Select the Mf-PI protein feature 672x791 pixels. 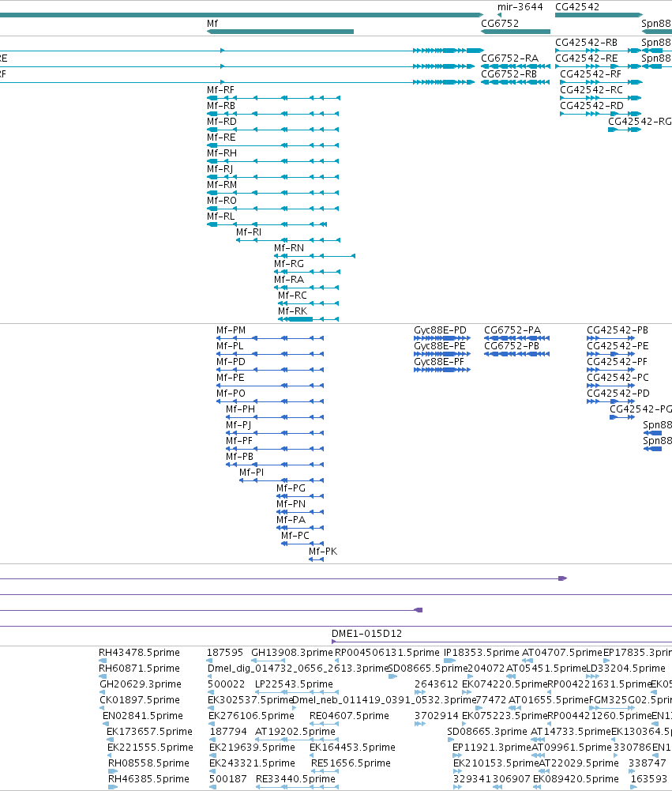point(281,480)
